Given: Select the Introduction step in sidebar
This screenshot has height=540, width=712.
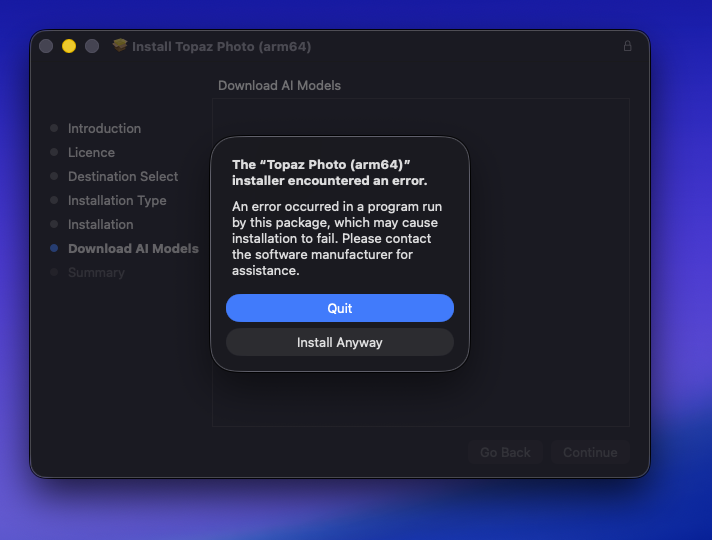Looking at the screenshot, I should click(104, 129).
